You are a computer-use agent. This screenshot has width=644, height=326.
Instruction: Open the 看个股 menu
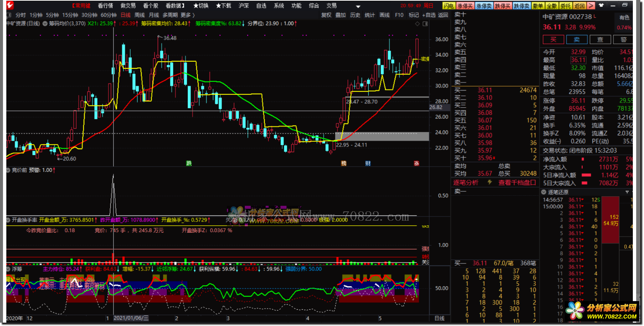click(x=151, y=6)
